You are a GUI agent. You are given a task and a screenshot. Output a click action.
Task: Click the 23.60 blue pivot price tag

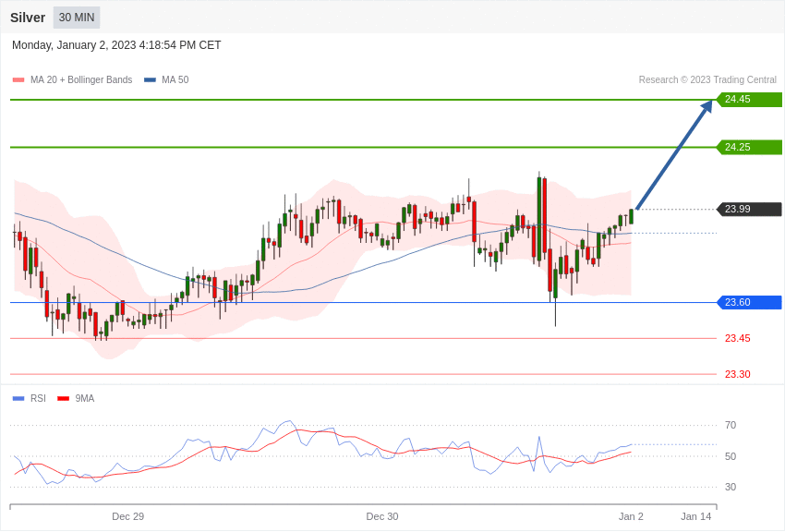[x=750, y=302]
